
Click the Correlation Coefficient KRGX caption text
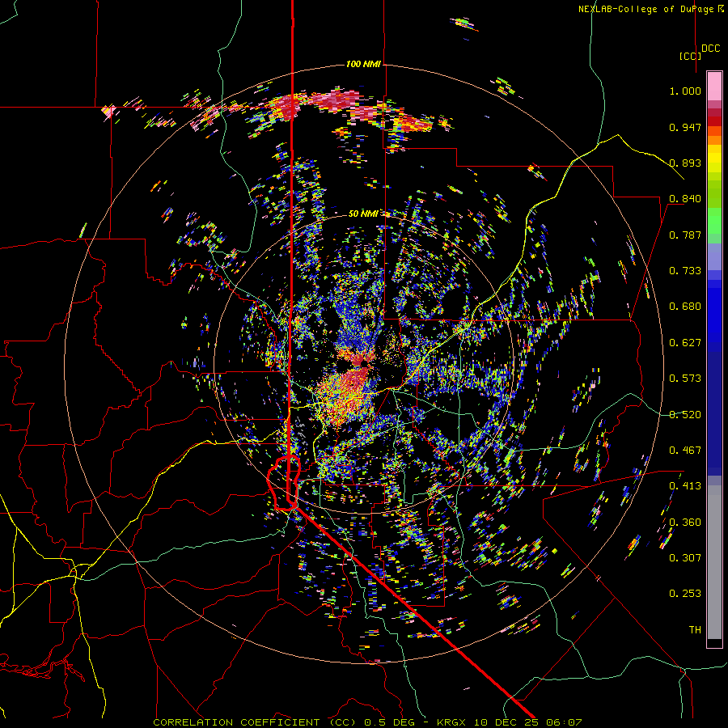tap(367, 722)
